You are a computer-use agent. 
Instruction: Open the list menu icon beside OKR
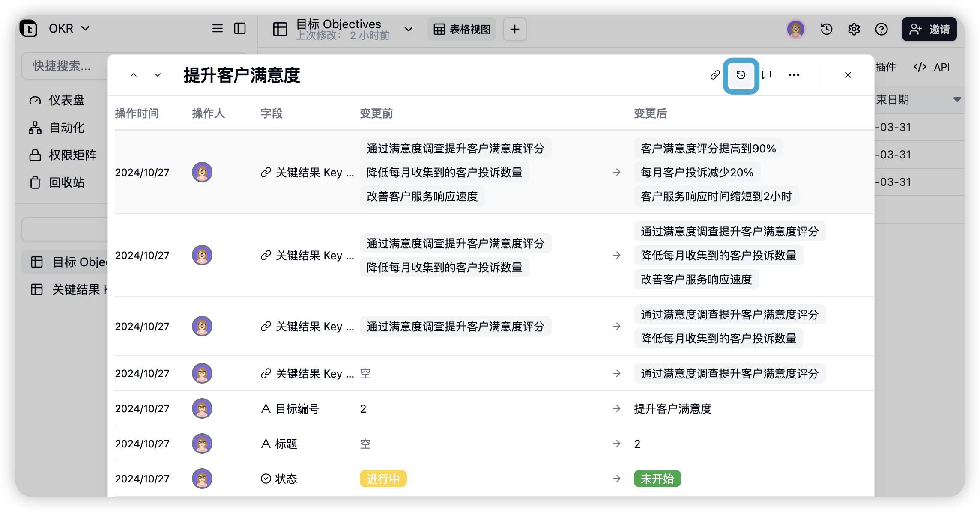click(218, 28)
